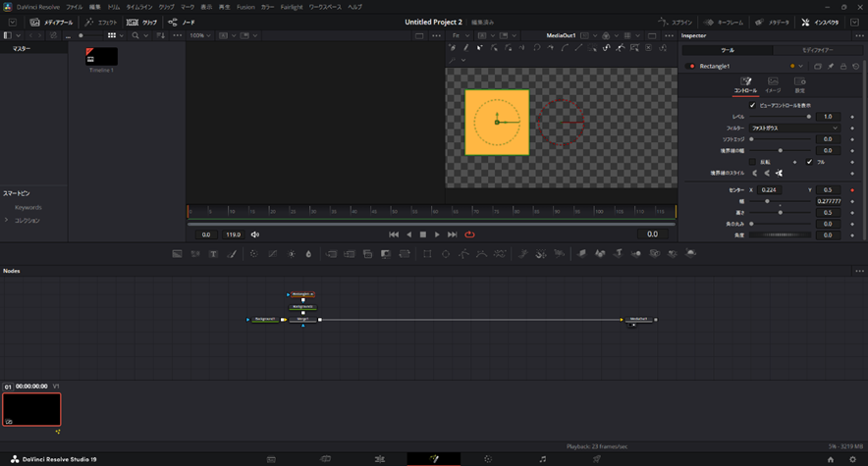Open the Fusion menu in menu bar
This screenshot has width=868, height=466.
point(245,7)
